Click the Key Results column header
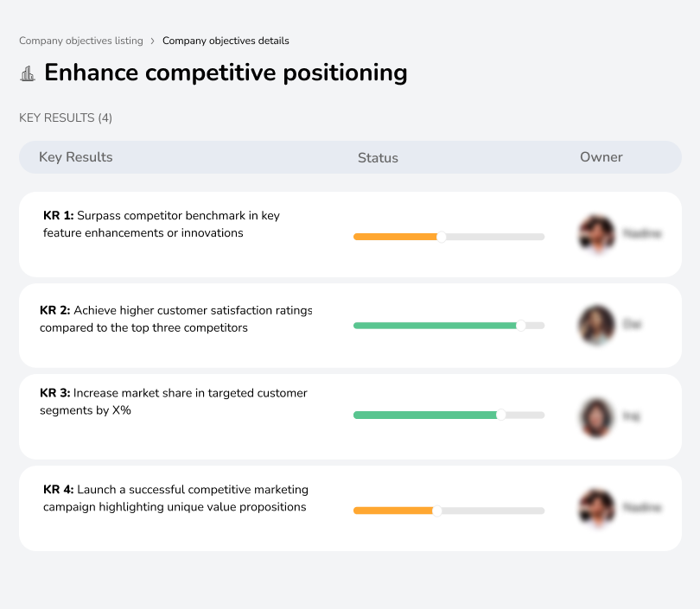The width and height of the screenshot is (700, 609). click(x=75, y=157)
